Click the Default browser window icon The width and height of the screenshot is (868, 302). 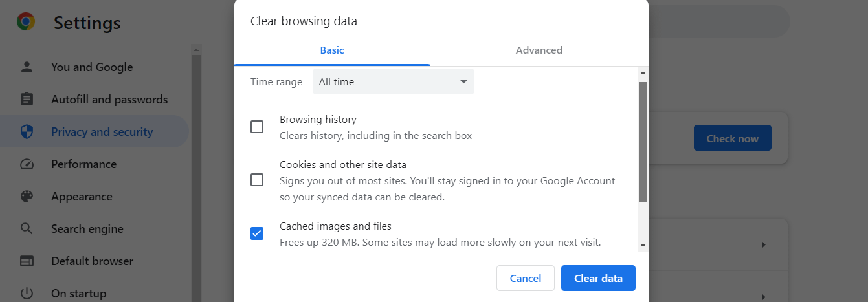pos(27,261)
